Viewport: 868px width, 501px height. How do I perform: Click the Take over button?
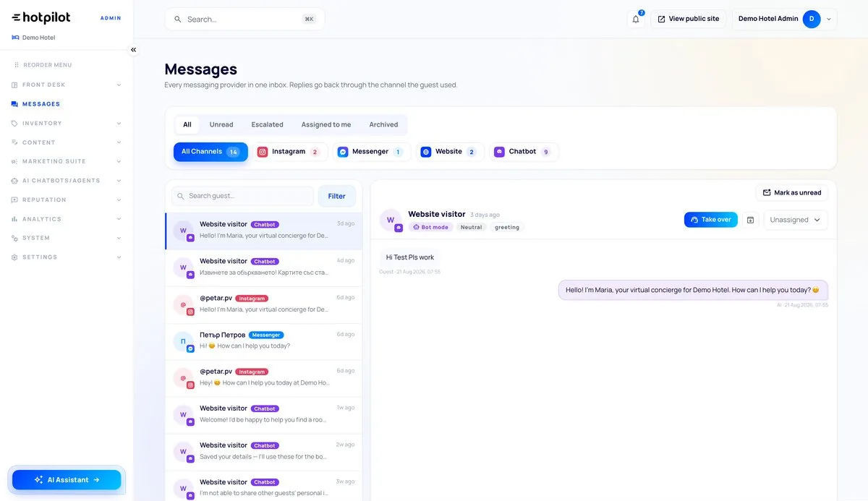point(711,220)
